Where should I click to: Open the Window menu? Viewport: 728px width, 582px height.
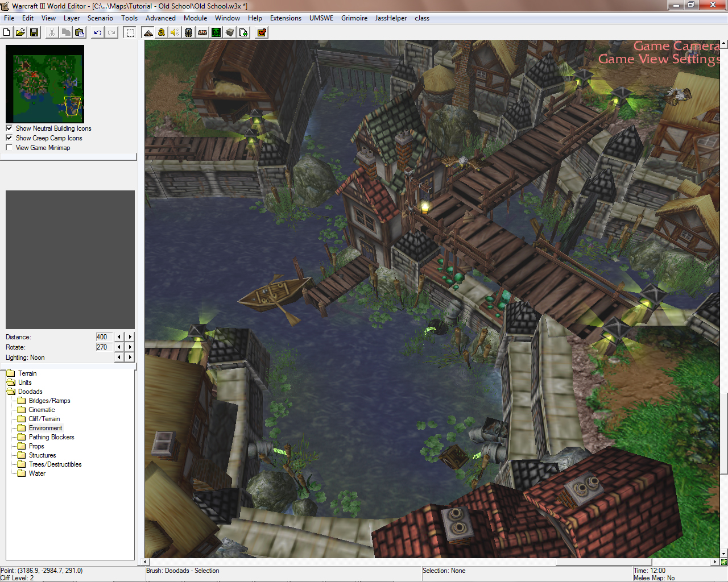227,18
